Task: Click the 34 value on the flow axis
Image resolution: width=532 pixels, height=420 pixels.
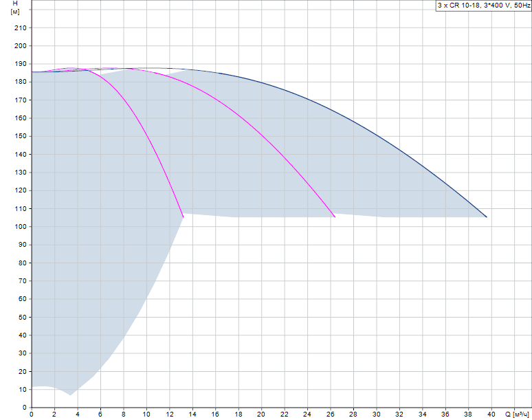Action: pos(423,415)
